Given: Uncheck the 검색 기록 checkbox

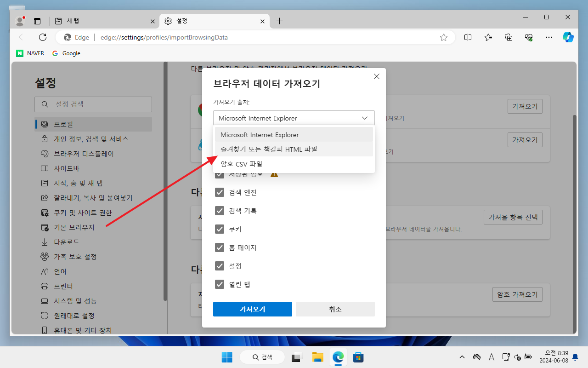Looking at the screenshot, I should tap(220, 211).
